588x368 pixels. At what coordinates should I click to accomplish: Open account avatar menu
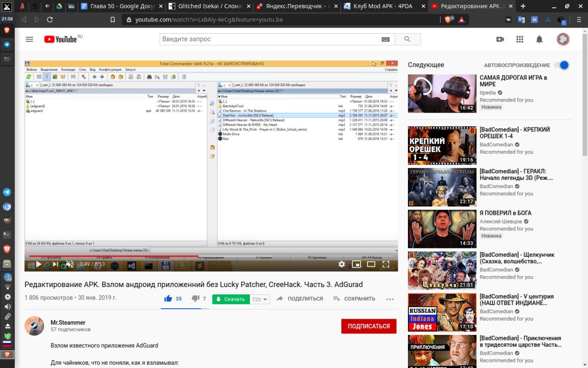pos(563,39)
